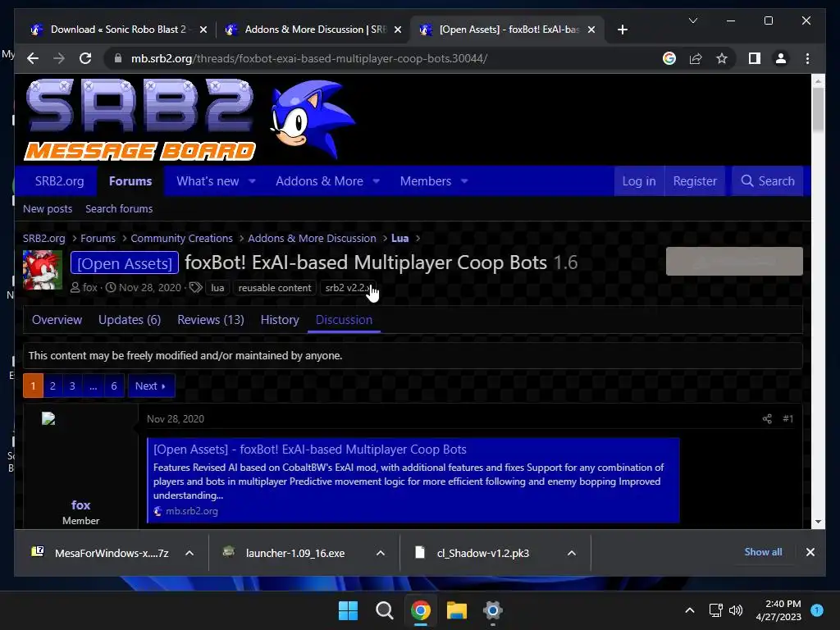Click the srb2 v2.2.x tag
Image resolution: width=840 pixels, height=630 pixels.
tap(348, 288)
